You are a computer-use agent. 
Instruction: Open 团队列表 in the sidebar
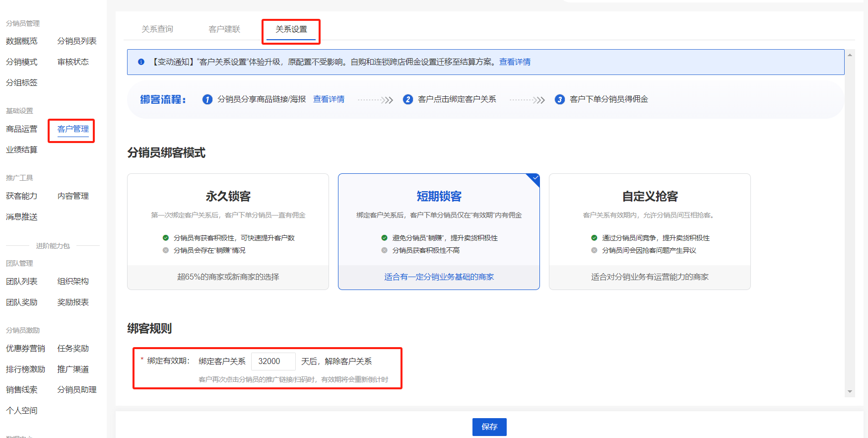click(x=22, y=282)
